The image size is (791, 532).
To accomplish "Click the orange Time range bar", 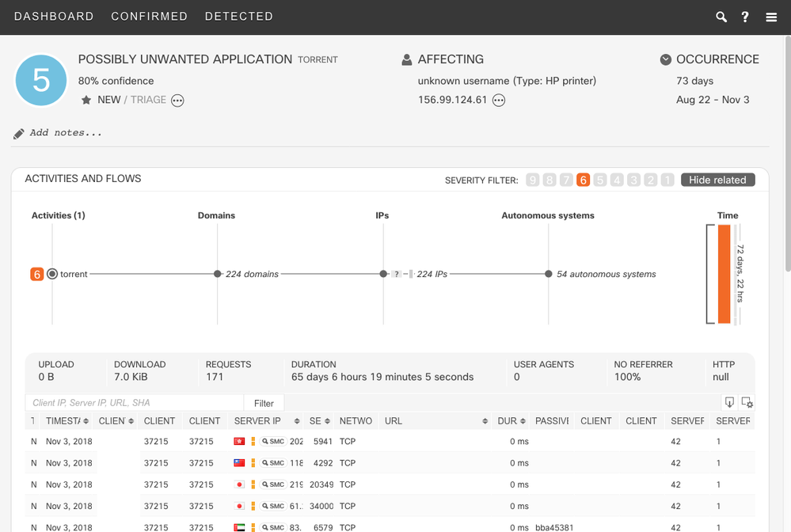I will tap(724, 274).
